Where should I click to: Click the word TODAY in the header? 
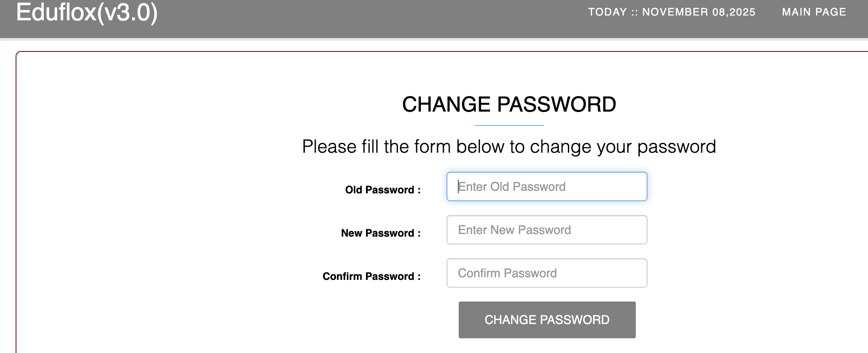coord(607,12)
